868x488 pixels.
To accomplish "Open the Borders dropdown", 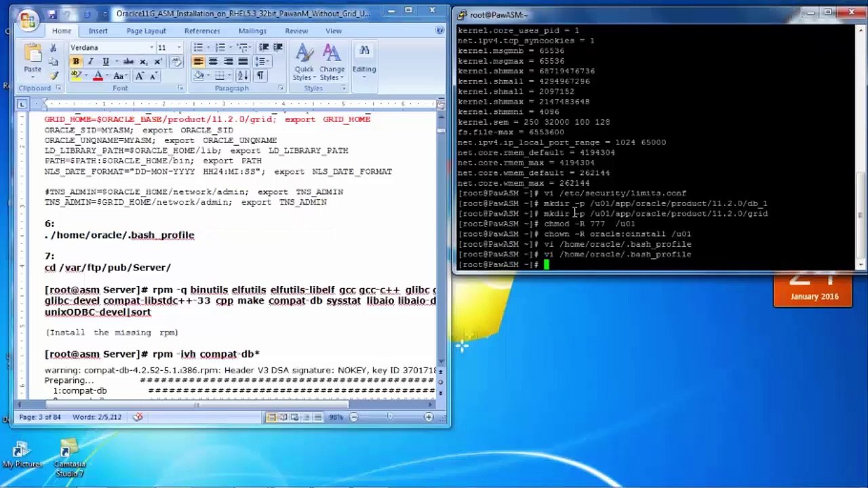I will click(230, 76).
